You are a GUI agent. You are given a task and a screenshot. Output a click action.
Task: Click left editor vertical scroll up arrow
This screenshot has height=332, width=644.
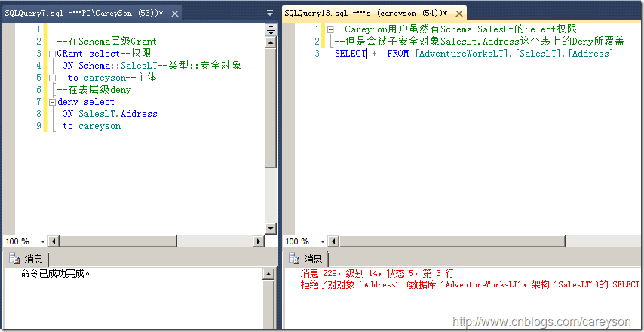point(271,42)
